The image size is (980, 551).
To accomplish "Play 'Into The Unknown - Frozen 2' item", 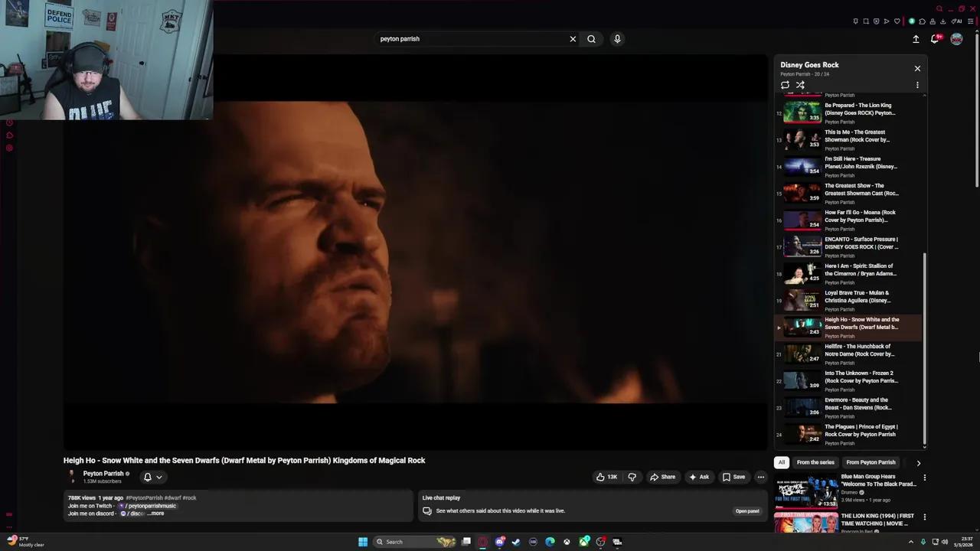I will 850,381.
